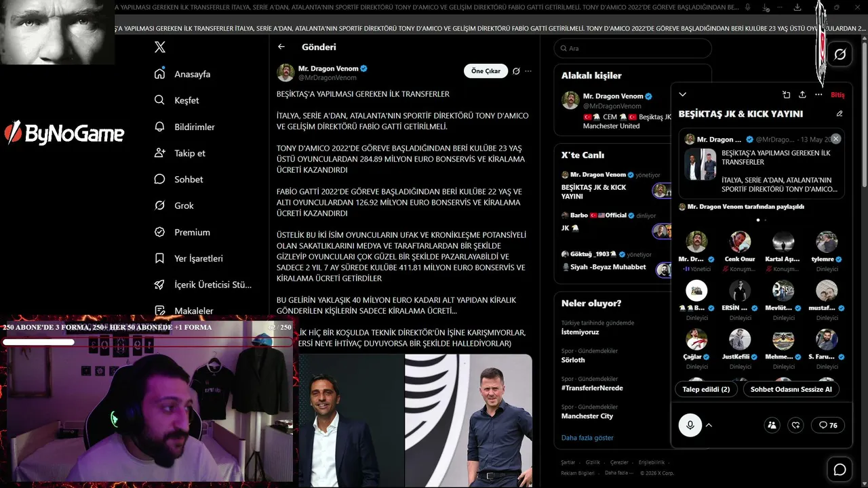Select listener Mehme's avatar
The height and width of the screenshot is (488, 868).
point(783,340)
